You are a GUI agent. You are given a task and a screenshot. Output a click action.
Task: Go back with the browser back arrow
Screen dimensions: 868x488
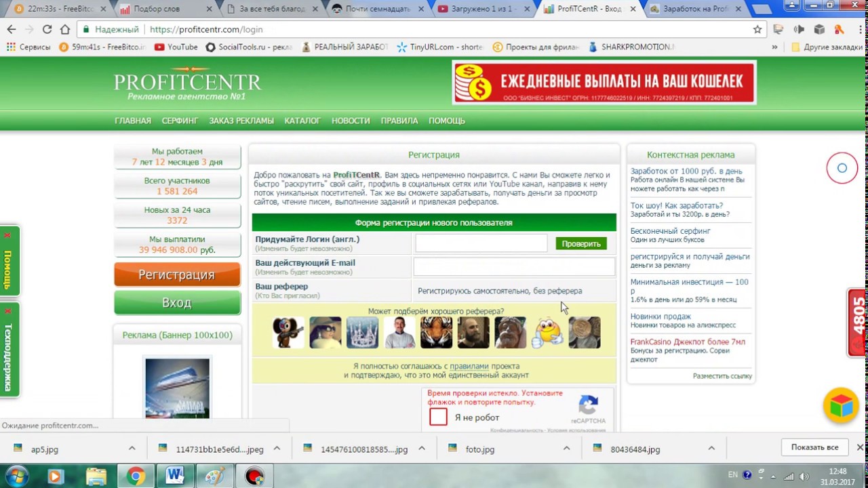tap(12, 29)
